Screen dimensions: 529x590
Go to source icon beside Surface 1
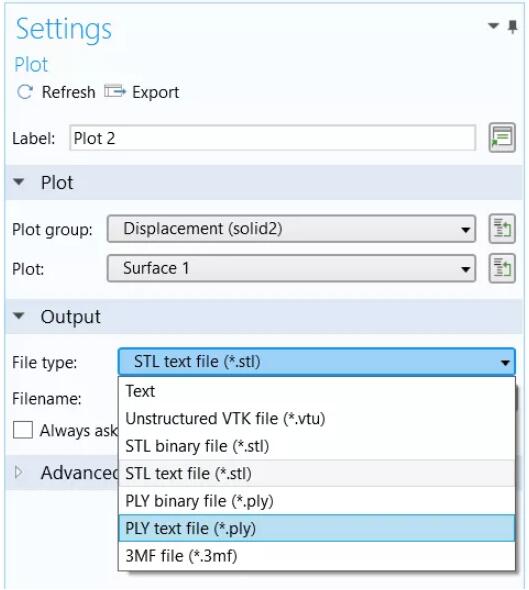[502, 268]
